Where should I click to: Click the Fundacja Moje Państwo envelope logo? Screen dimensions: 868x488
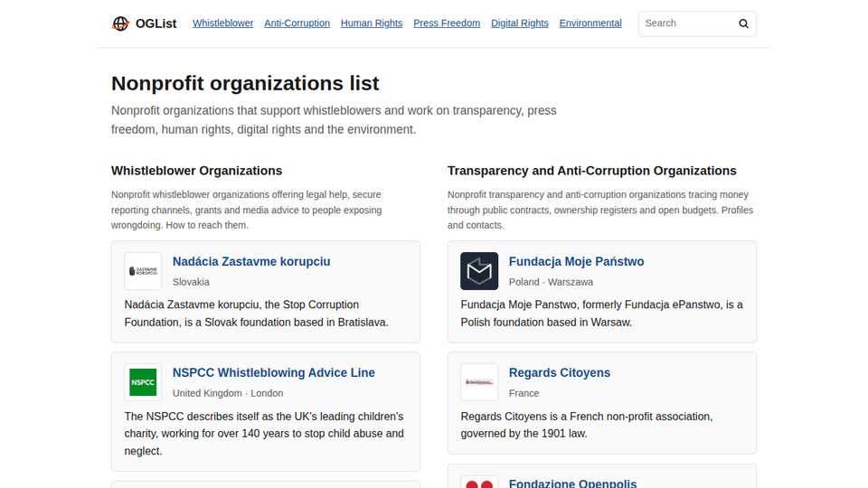479,271
